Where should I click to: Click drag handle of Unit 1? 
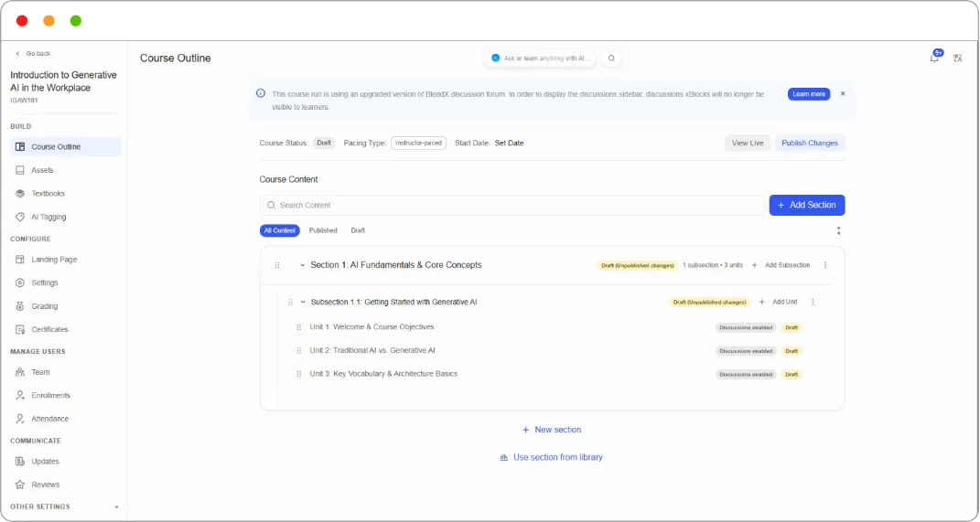(298, 327)
